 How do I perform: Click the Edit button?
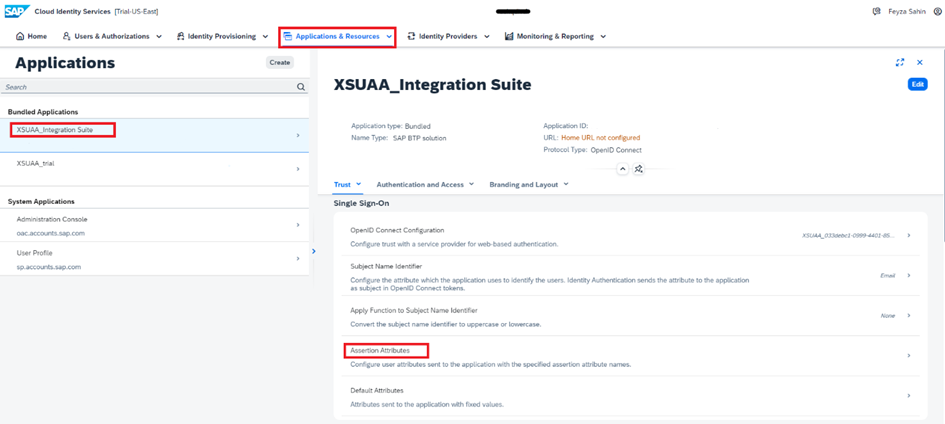coord(917,84)
